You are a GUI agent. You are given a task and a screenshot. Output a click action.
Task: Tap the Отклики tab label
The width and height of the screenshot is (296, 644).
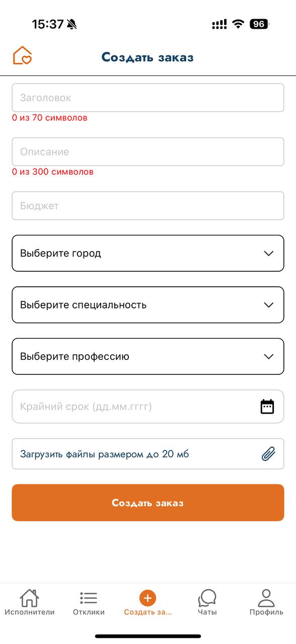(89, 612)
